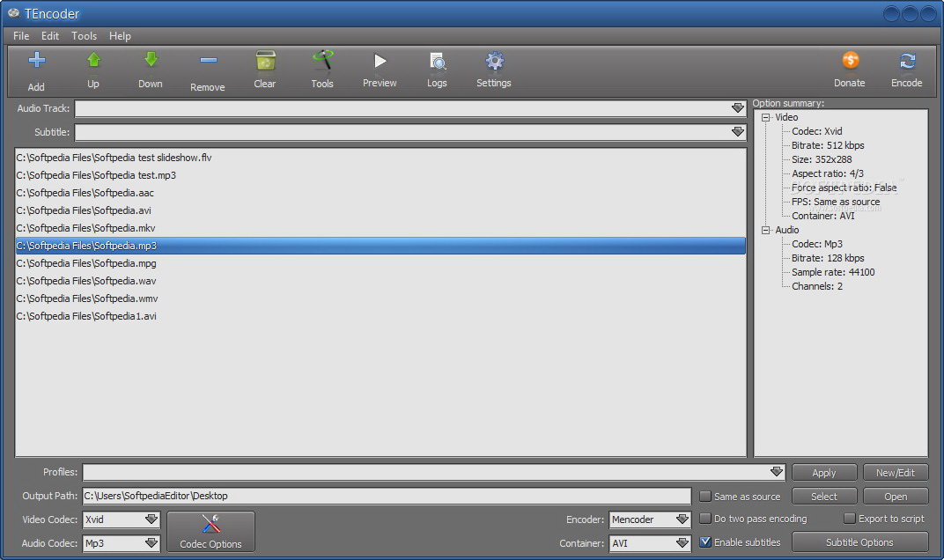
Task: Click Sample rate: 44100 summary item
Action: tap(833, 272)
